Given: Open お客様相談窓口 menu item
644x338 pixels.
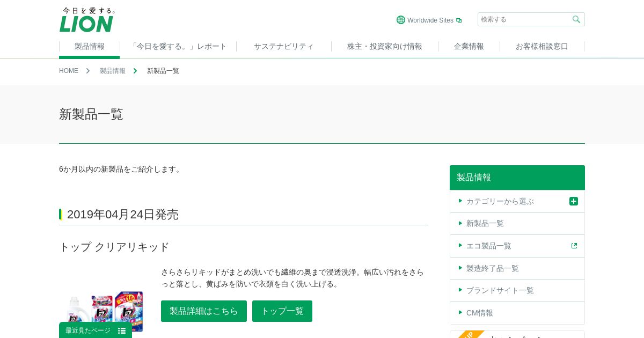Looking at the screenshot, I should [x=542, y=47].
